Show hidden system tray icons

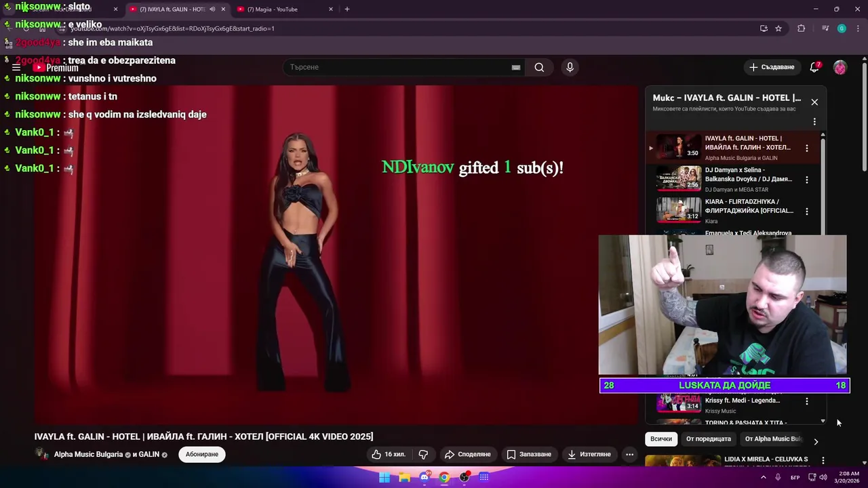click(x=764, y=477)
